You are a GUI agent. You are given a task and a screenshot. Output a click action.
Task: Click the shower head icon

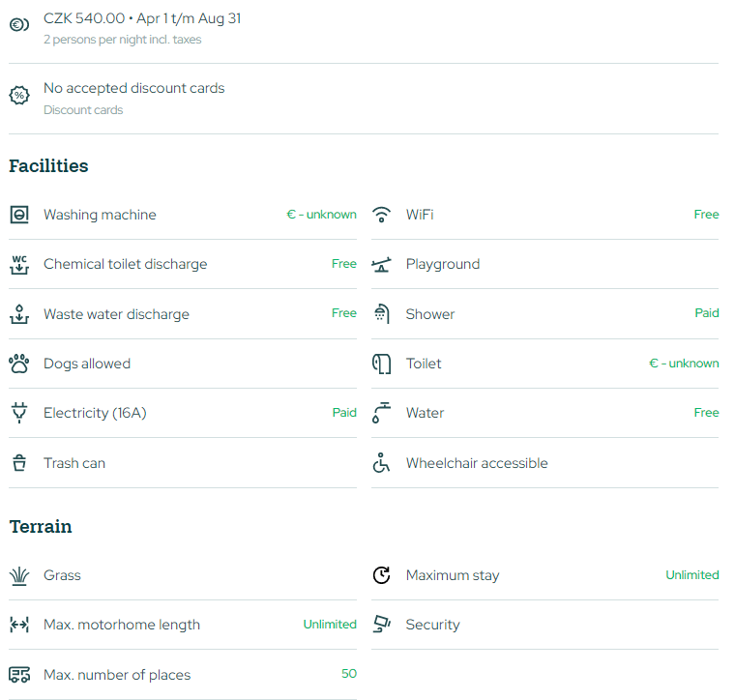382,314
